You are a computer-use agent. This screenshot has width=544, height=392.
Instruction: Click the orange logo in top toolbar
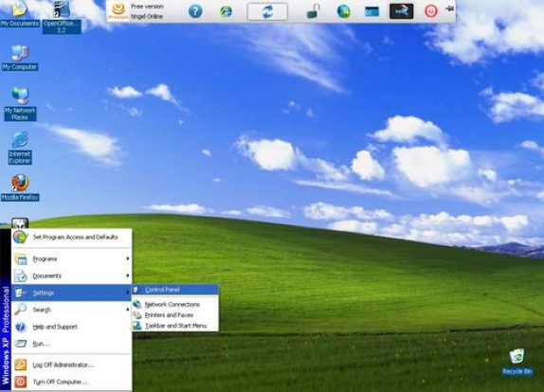point(118,10)
